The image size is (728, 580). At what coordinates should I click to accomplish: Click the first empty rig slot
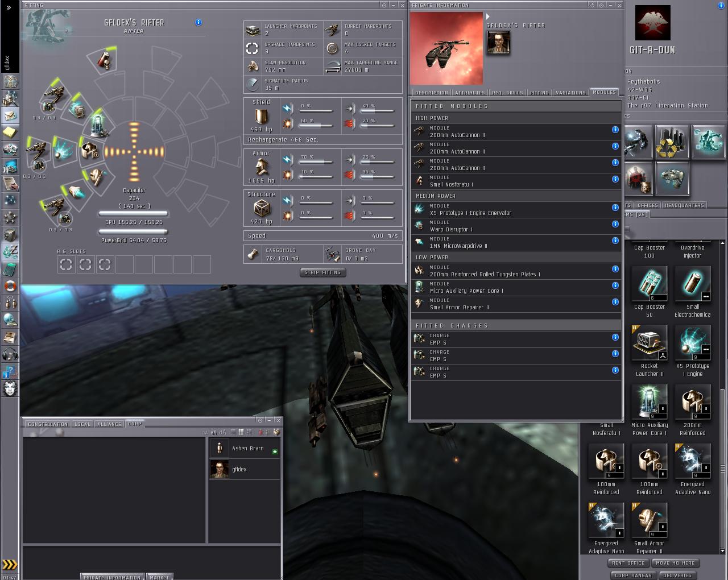point(67,264)
